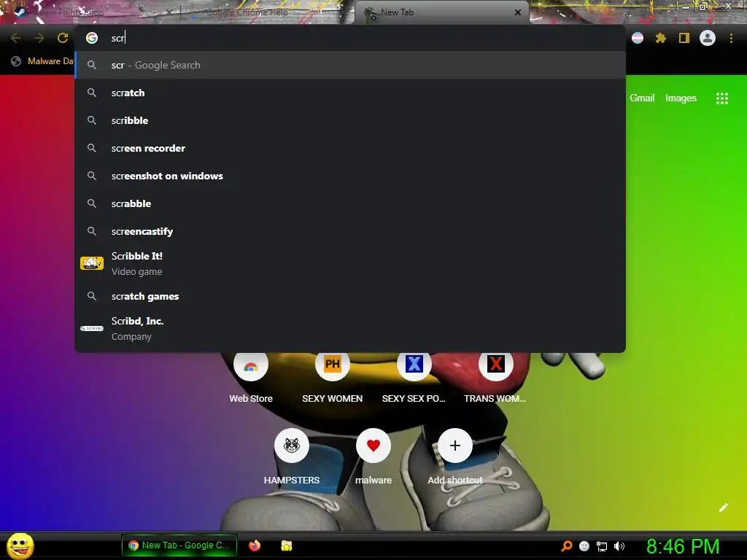This screenshot has height=560, width=747.
Task: Open the network tray icon
Action: (x=602, y=546)
